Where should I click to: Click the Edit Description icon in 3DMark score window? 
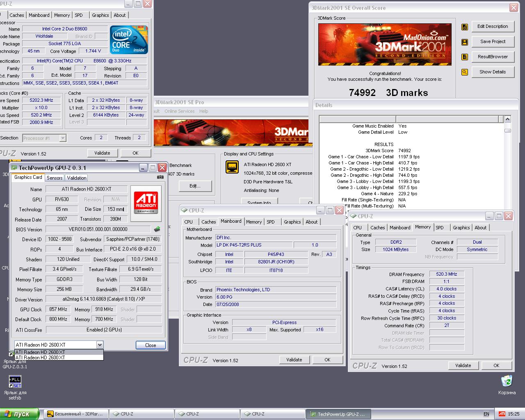465,27
